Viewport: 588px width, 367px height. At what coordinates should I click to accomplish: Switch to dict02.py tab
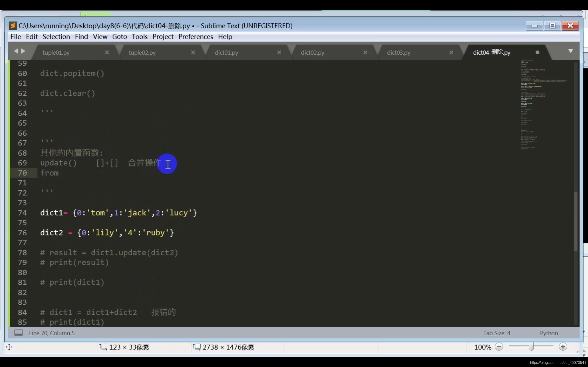(312, 53)
